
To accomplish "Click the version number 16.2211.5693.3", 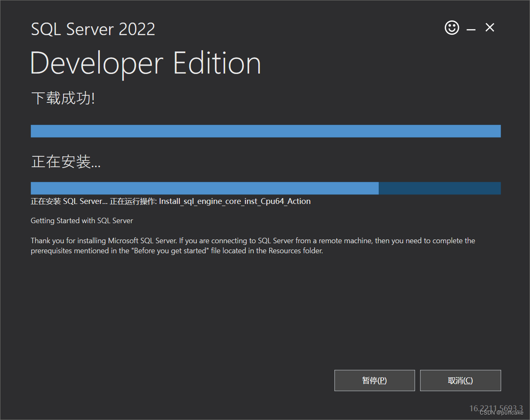I will click(x=496, y=408).
